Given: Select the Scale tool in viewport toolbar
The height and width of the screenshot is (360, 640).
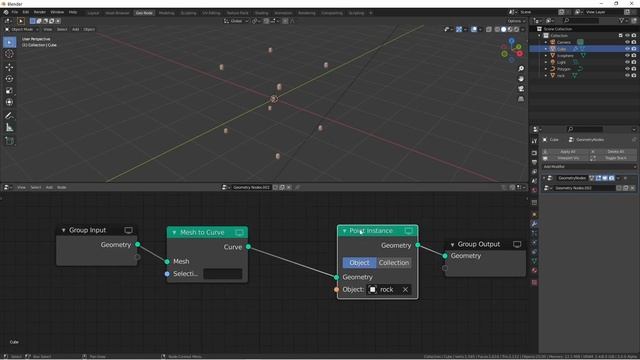Looking at the screenshot, I should (x=9, y=91).
